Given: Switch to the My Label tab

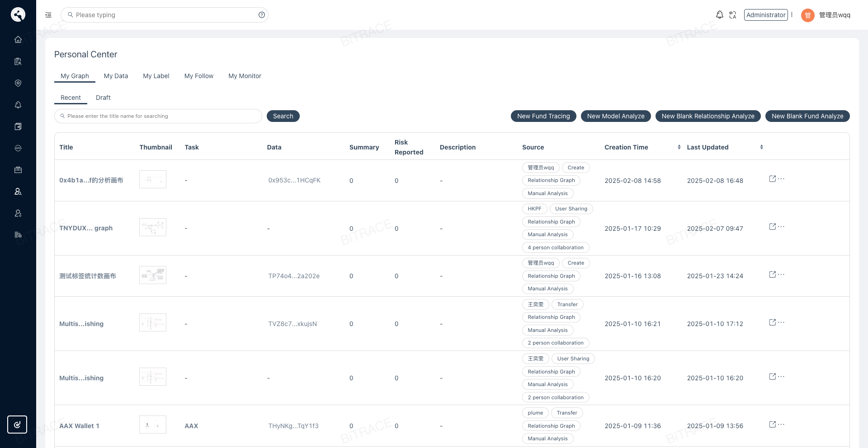Looking at the screenshot, I should click(x=156, y=76).
